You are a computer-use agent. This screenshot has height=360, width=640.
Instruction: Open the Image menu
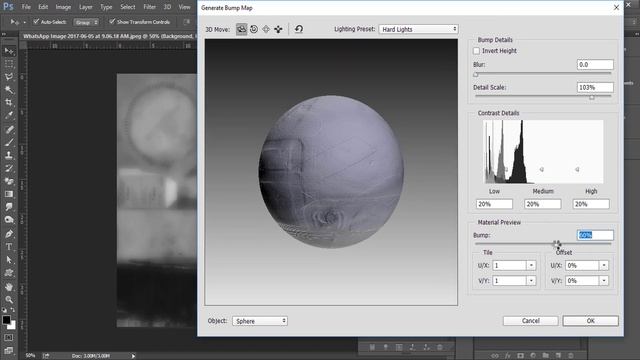click(63, 7)
